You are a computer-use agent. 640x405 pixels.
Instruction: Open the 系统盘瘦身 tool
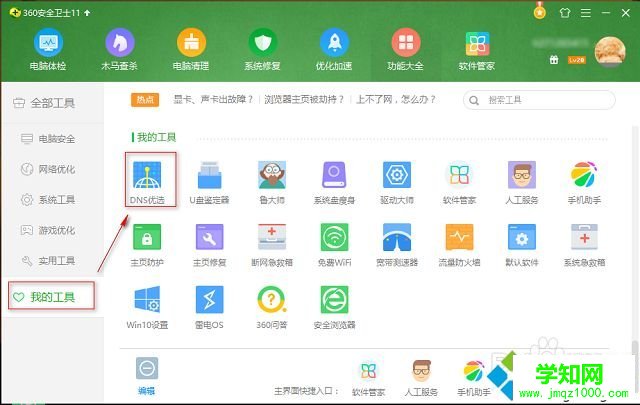[334, 182]
